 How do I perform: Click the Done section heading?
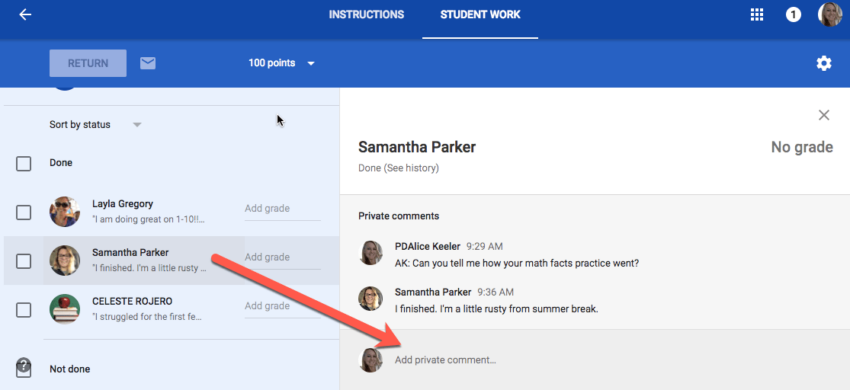(x=61, y=163)
